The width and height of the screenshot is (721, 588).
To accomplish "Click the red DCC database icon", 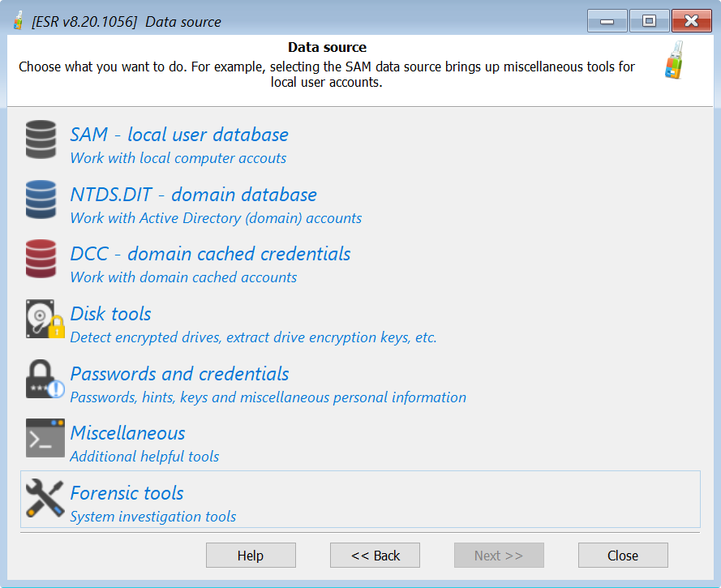I will pos(41,259).
